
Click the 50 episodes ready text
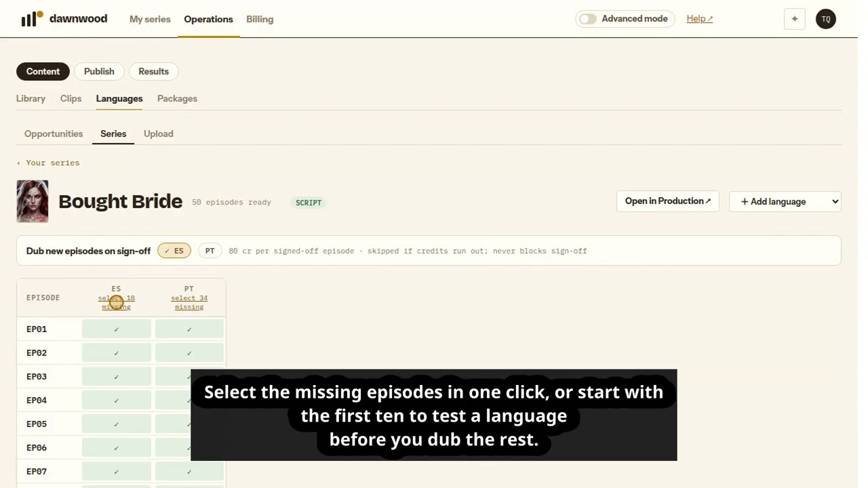point(231,202)
